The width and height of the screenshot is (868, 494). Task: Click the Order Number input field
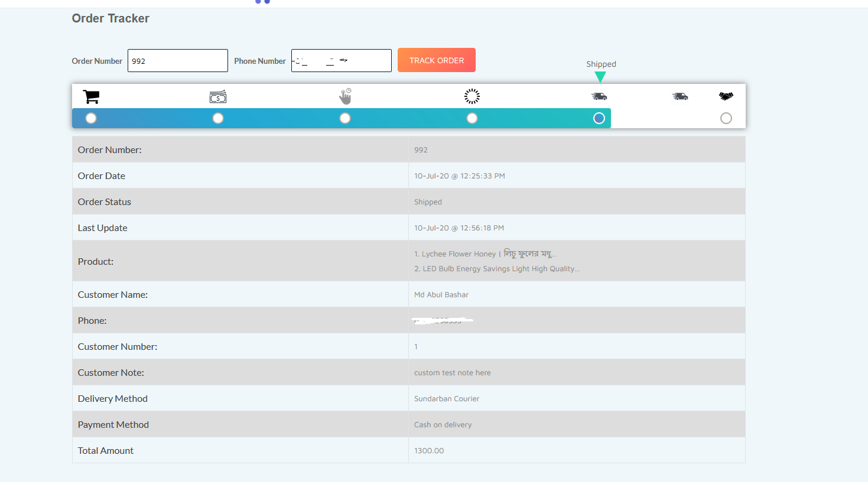178,61
